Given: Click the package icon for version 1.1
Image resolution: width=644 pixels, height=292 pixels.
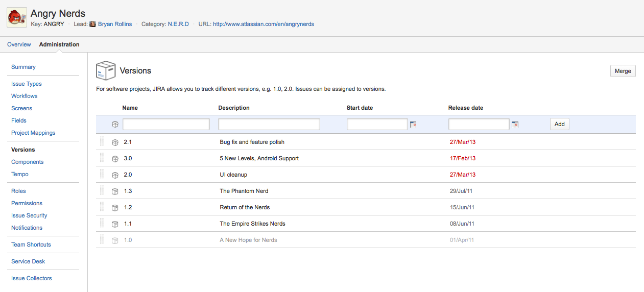Looking at the screenshot, I should 115,224.
